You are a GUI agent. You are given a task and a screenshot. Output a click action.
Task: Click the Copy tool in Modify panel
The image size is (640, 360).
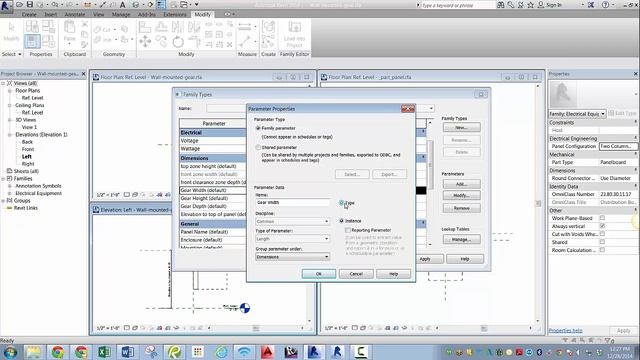[x=162, y=41]
